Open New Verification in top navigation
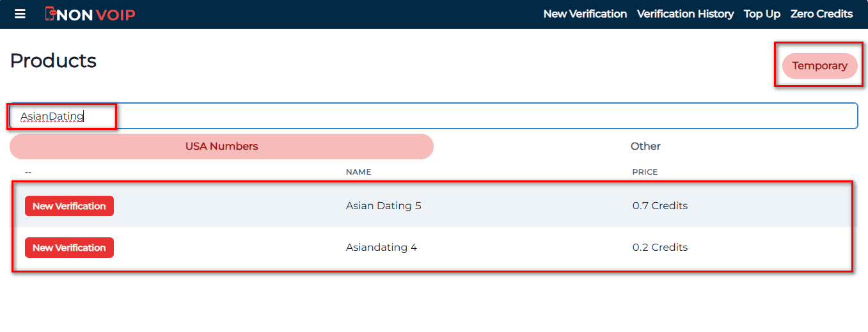The width and height of the screenshot is (868, 332). [585, 14]
